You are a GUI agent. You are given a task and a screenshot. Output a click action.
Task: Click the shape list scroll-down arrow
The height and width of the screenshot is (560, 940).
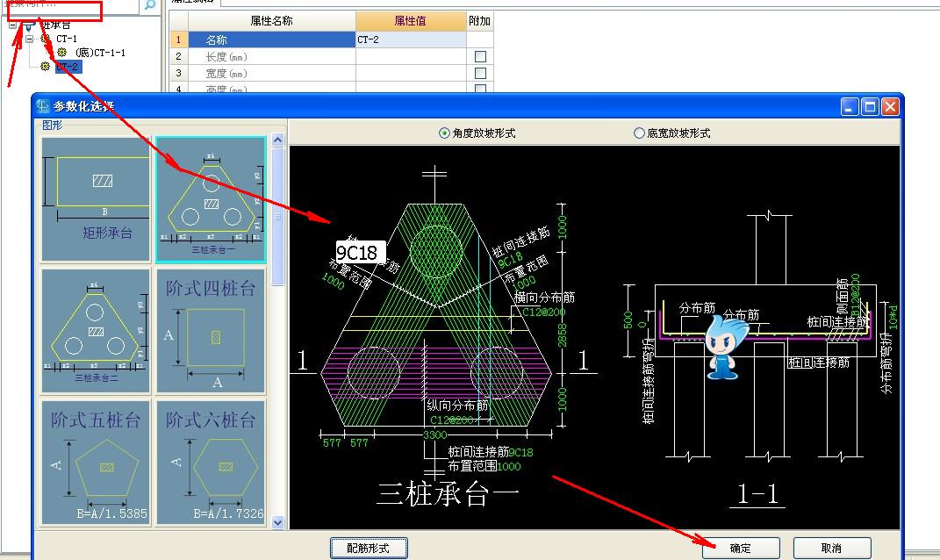coord(277,522)
